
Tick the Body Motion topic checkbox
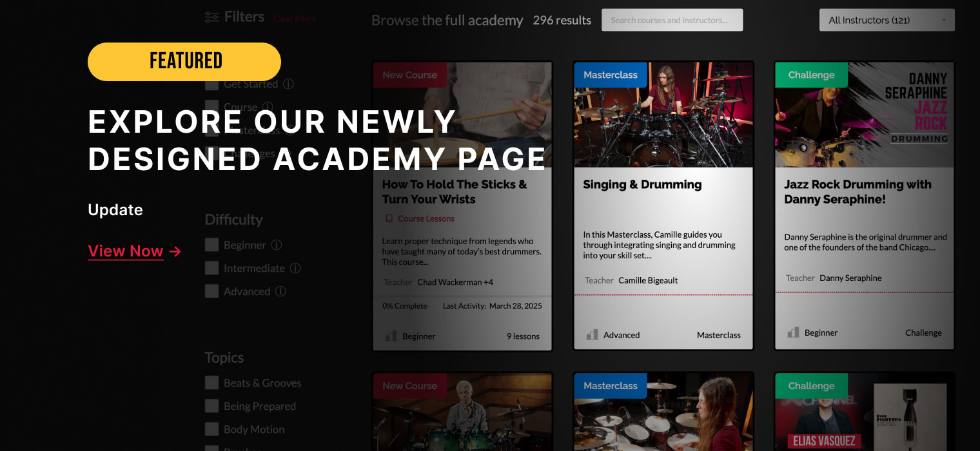[x=211, y=429]
